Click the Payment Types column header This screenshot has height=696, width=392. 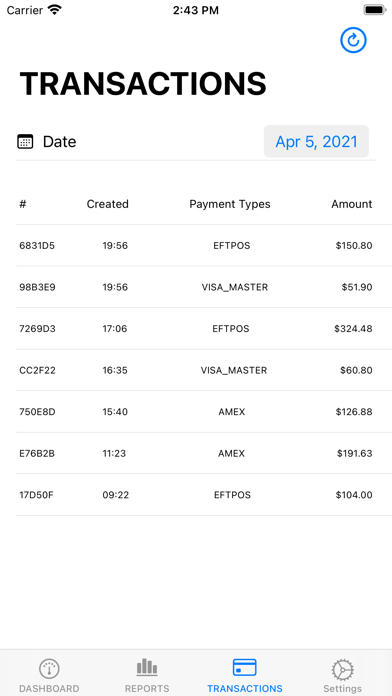click(230, 204)
